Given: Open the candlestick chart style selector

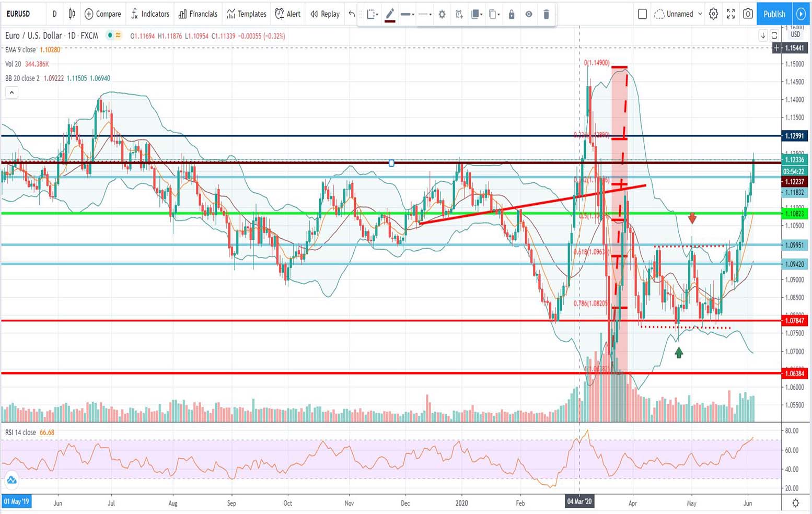Looking at the screenshot, I should [x=72, y=14].
